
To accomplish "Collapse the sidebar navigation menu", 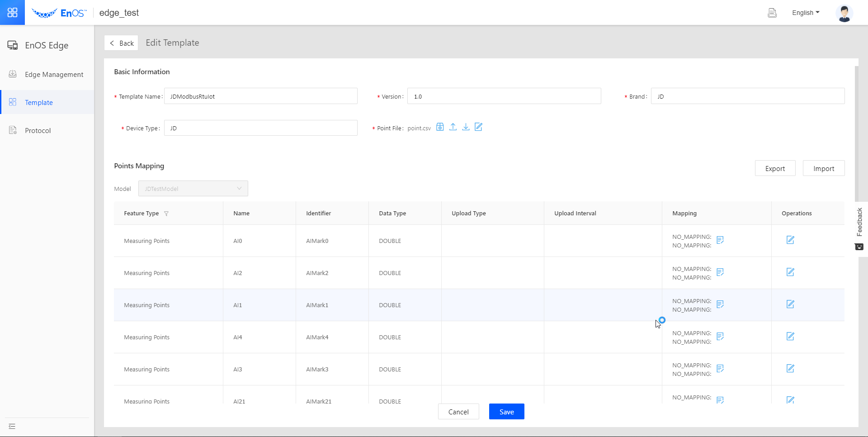I will [x=12, y=426].
